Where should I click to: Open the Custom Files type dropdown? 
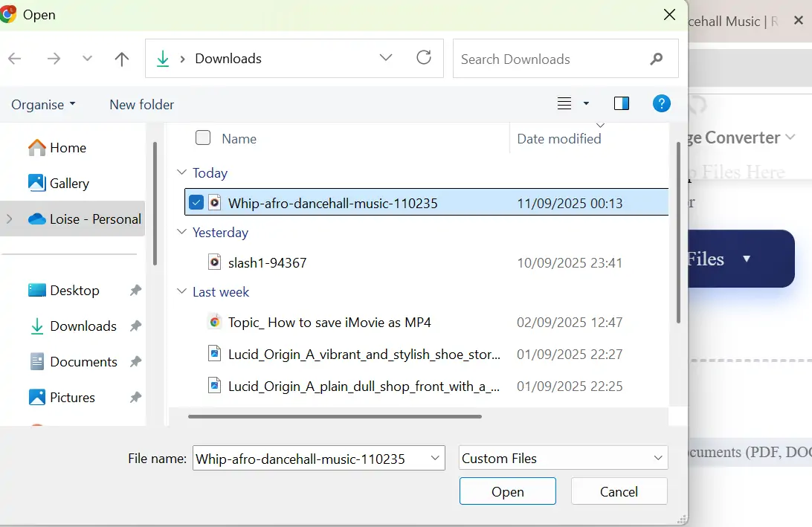564,459
